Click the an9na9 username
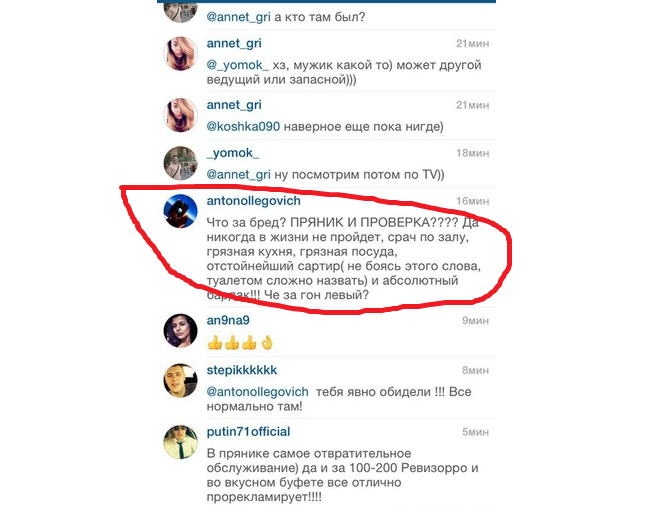The width and height of the screenshot is (650, 508). pyautogui.click(x=228, y=320)
